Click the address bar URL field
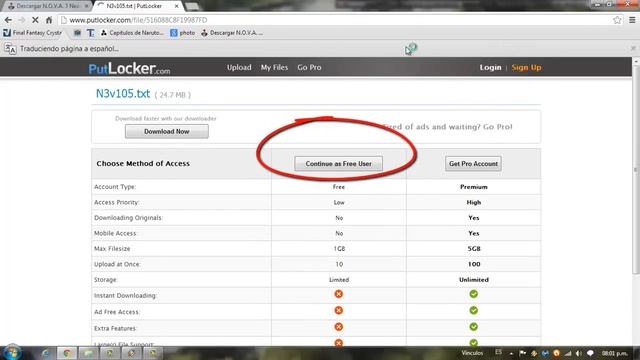Image resolution: width=640 pixels, height=360 pixels. 335,20
